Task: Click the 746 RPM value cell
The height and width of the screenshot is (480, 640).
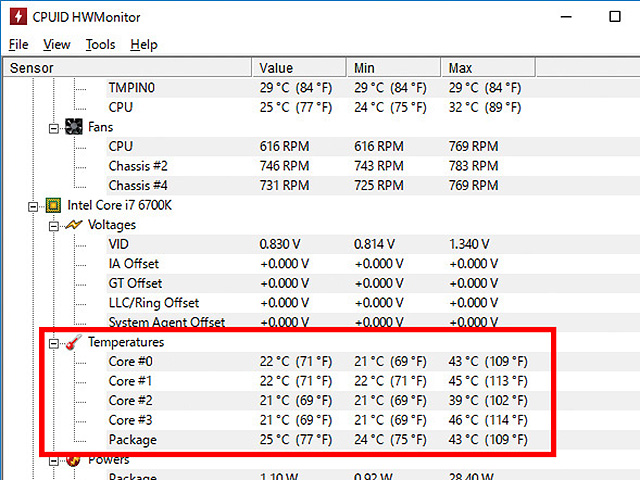Action: click(284, 166)
